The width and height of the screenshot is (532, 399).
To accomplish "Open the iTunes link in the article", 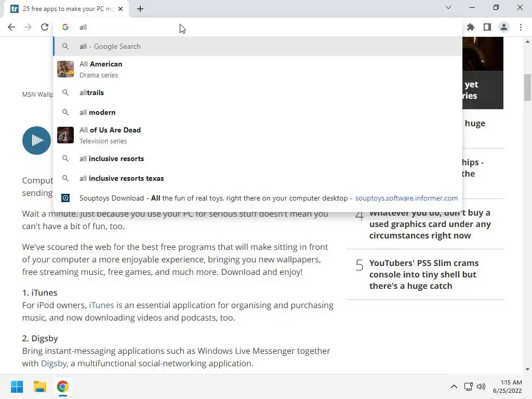I will click(x=101, y=305).
